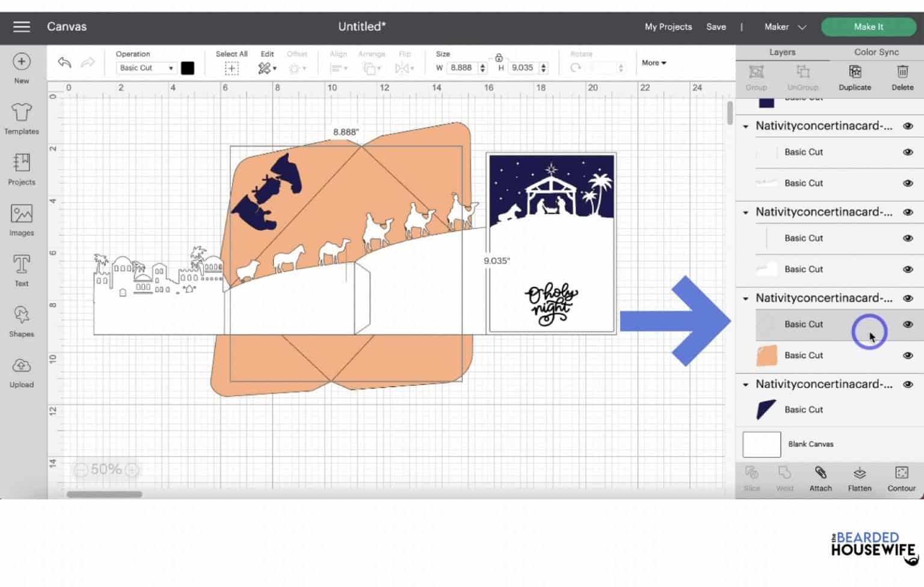
Task: Click the green Make It button
Action: coord(868,27)
